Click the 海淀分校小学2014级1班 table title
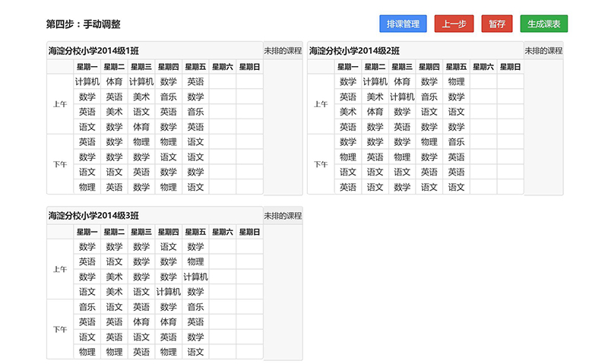The width and height of the screenshot is (608, 364). (93, 51)
